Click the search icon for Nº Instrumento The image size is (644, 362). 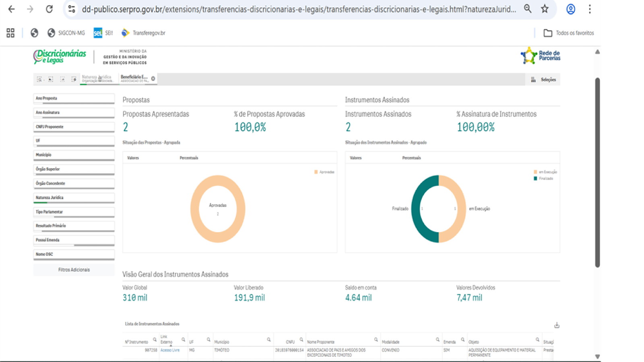(155, 340)
